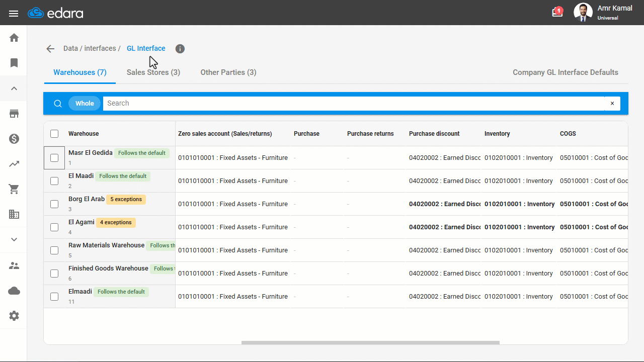Click the Purchase discount column header

434,134
